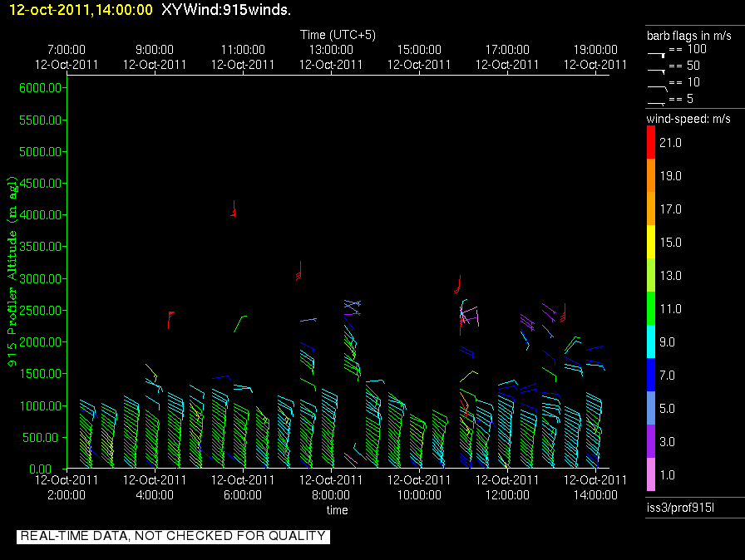The height and width of the screenshot is (560, 745).
Task: Click the XYWind:915winds. title text
Action: 226,9
